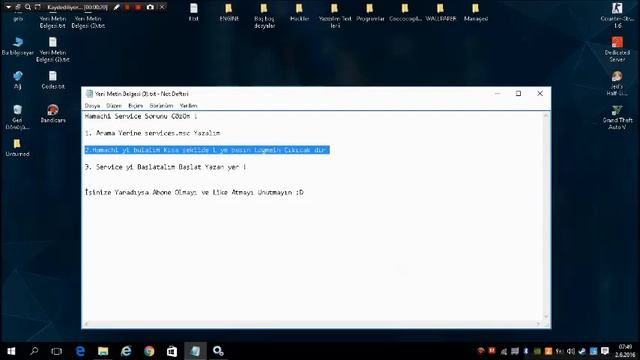Viewport: 640px width, 360px height.
Task: Open the Ağ network desktop icon
Action: (18, 80)
